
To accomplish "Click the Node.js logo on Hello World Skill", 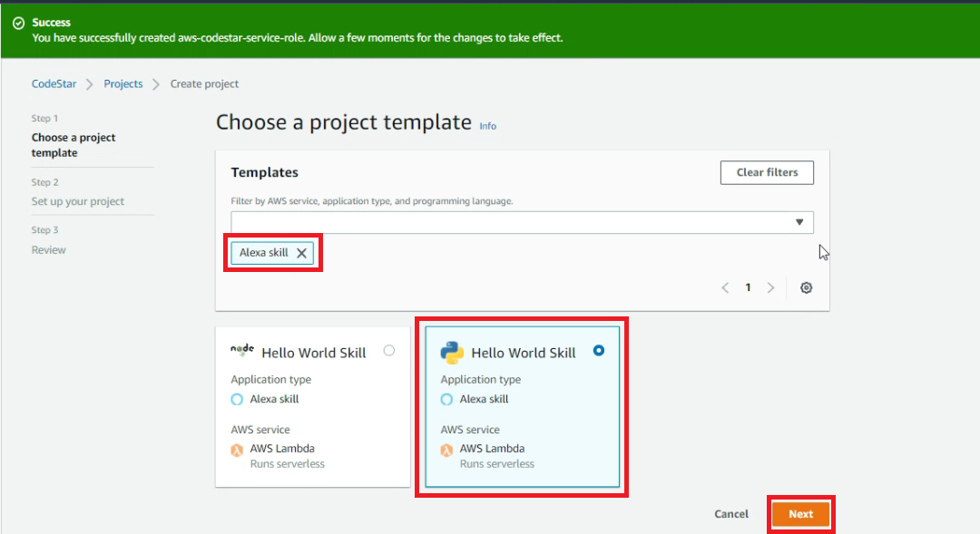I will (x=242, y=350).
